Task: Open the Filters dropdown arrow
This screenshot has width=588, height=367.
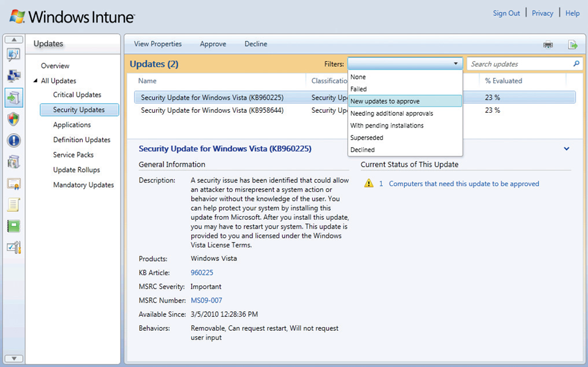Action: (456, 64)
